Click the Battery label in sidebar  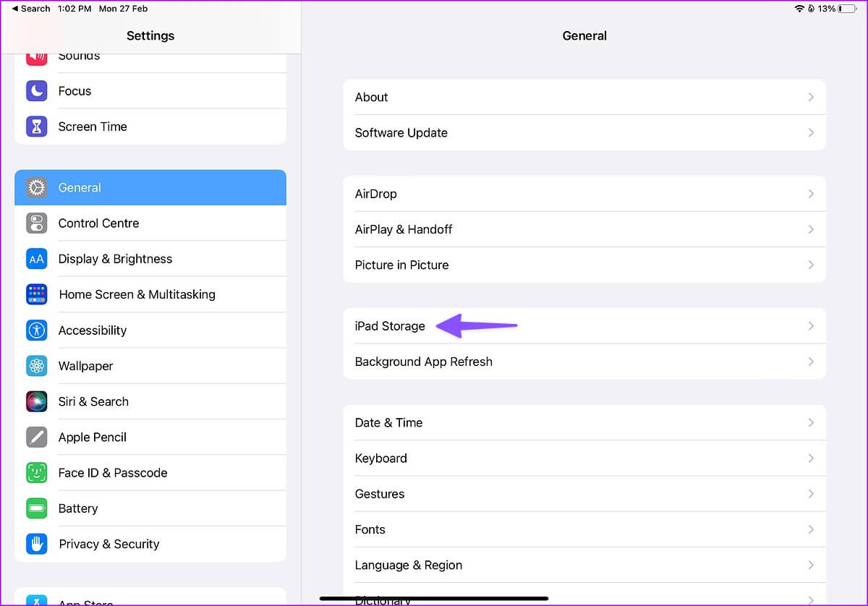[78, 508]
